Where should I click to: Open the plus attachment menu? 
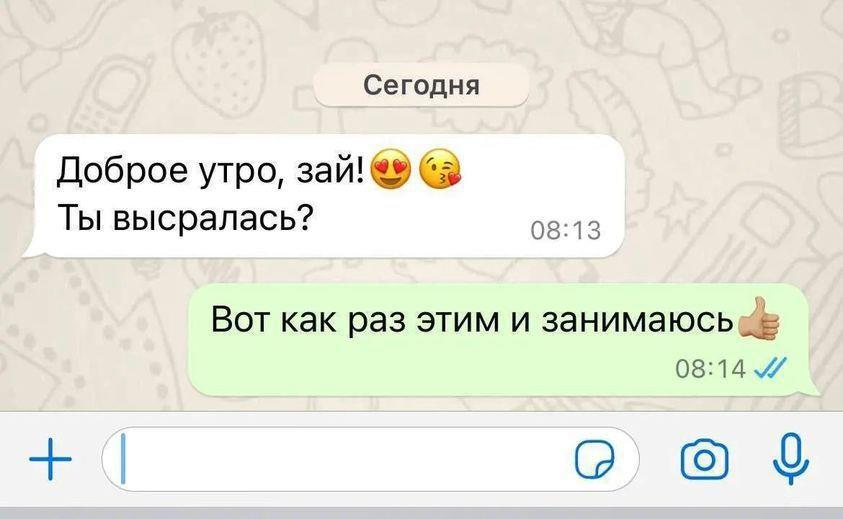[50, 459]
